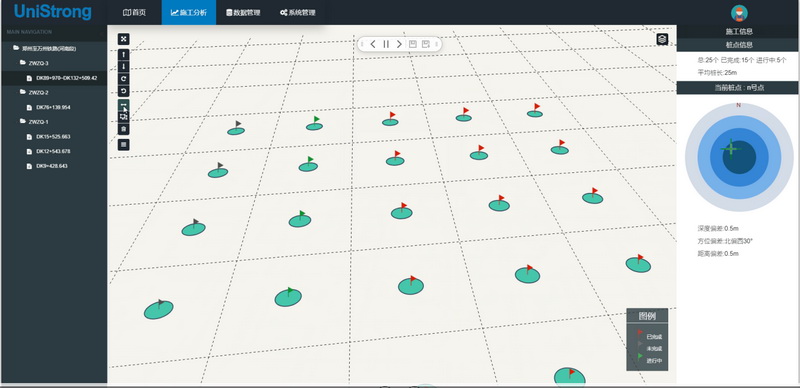Rotate the view clockwise

[x=123, y=79]
